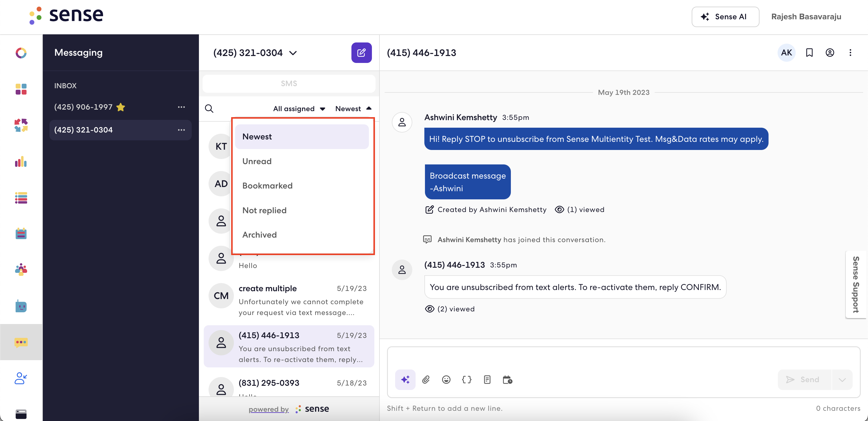Click the (2) viewed eye indicator
The width and height of the screenshot is (868, 421).
(x=449, y=309)
